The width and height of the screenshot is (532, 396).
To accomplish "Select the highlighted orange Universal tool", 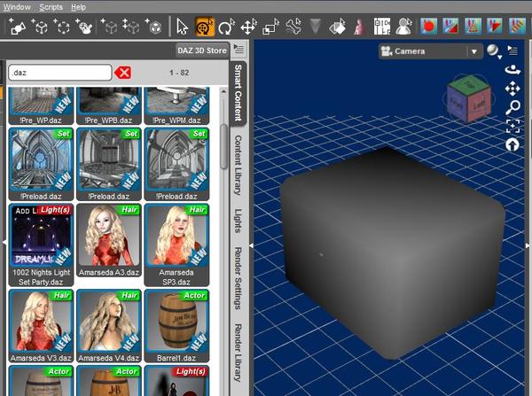I will pyautogui.click(x=205, y=27).
